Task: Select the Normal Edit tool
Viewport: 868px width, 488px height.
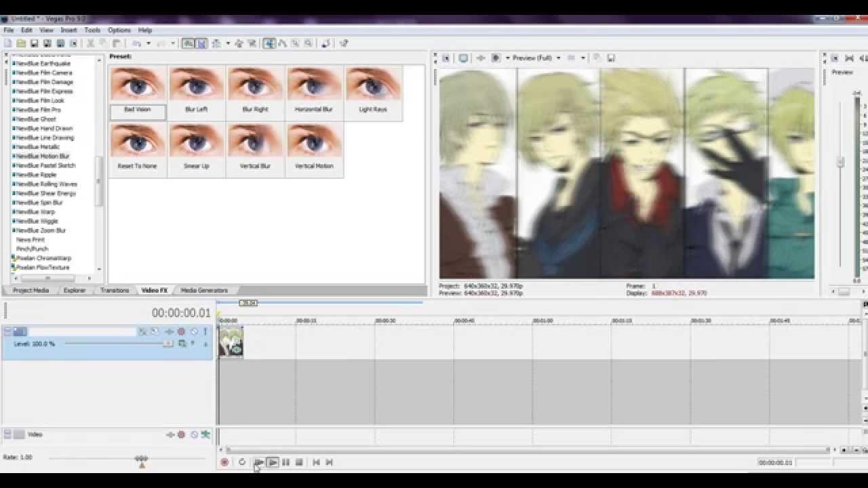Action: pos(269,43)
